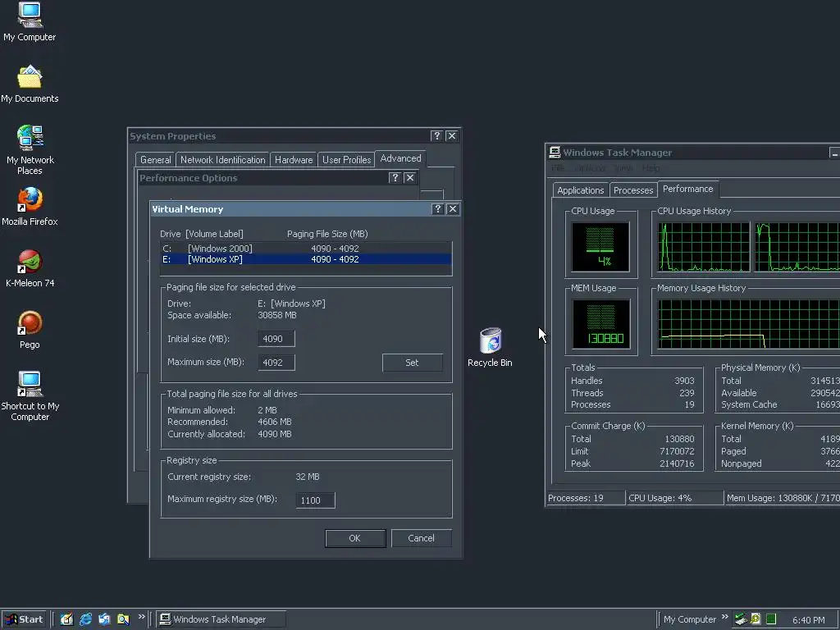
Task: Close the Virtual Memory dialog
Action: pyautogui.click(x=453, y=209)
